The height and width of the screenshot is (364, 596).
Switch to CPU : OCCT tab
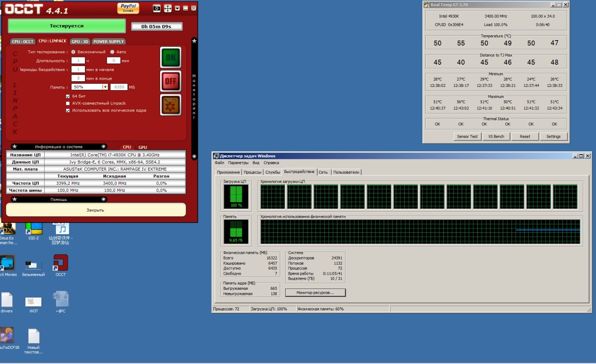pos(23,41)
